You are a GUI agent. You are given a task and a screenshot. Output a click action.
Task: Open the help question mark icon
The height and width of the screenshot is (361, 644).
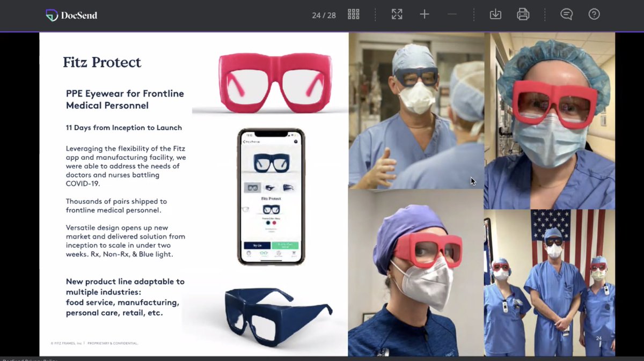coord(594,14)
